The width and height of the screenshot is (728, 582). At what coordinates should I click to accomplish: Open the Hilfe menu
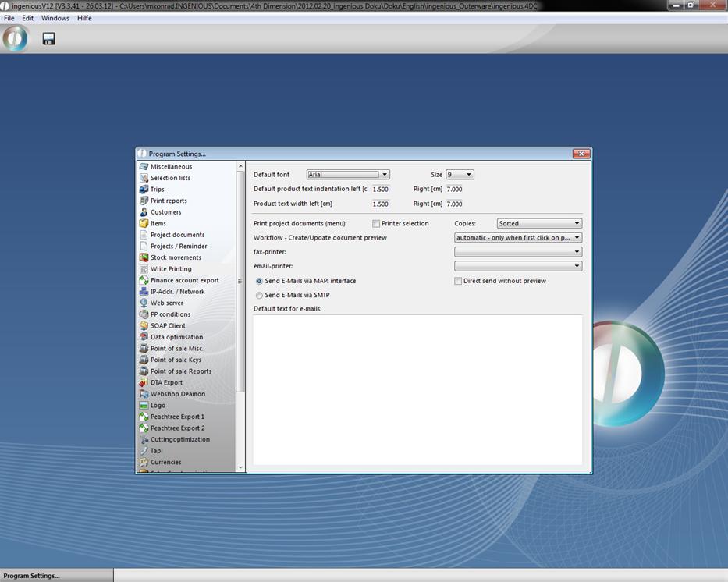pyautogui.click(x=84, y=18)
